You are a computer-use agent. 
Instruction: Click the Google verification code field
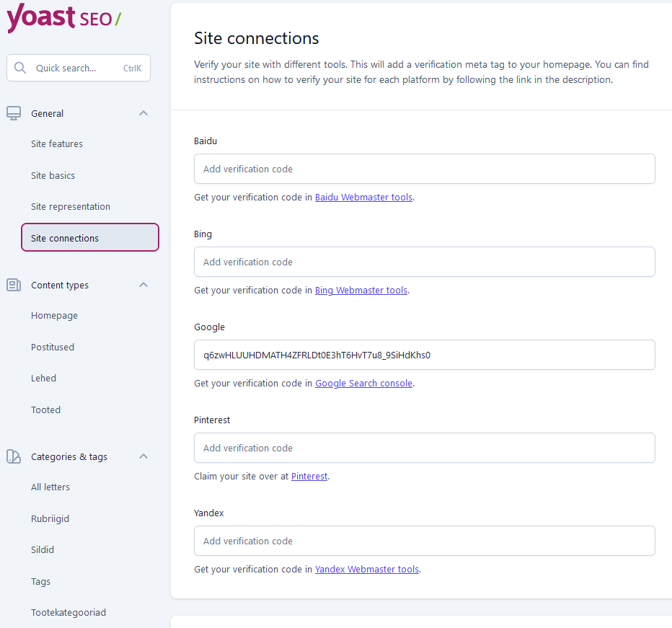click(x=424, y=355)
